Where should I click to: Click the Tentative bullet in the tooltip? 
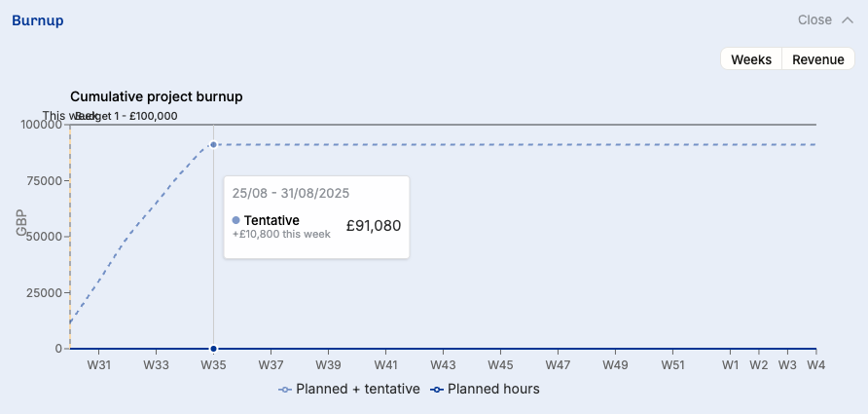(235, 220)
